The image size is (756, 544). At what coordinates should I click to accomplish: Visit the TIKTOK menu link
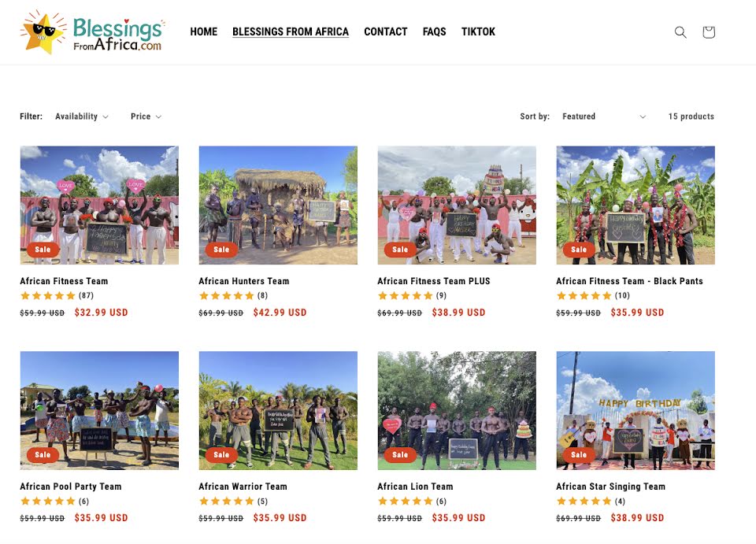point(478,31)
